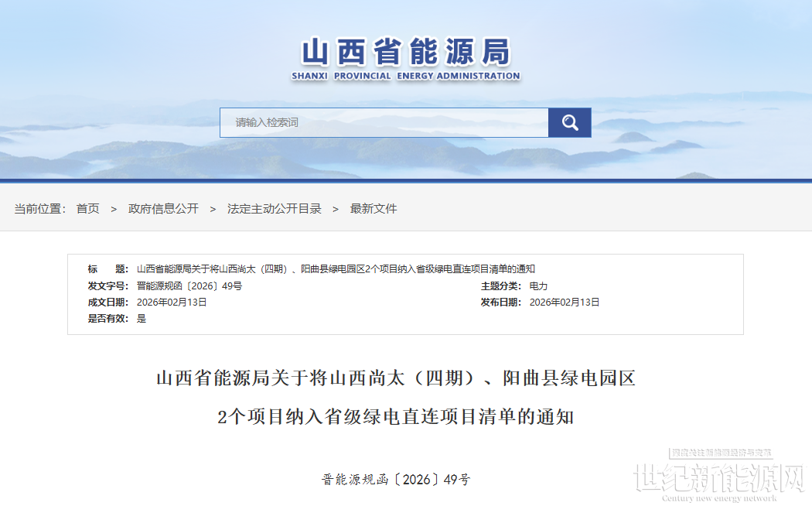Open the 最新文件 breadcrumb item
This screenshot has width=812, height=506.
374,209
